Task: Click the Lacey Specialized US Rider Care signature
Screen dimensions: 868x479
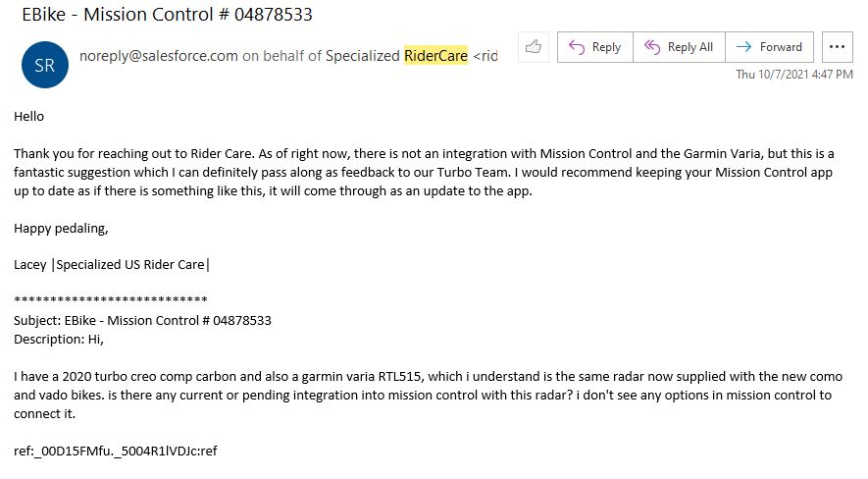Action: click(112, 264)
